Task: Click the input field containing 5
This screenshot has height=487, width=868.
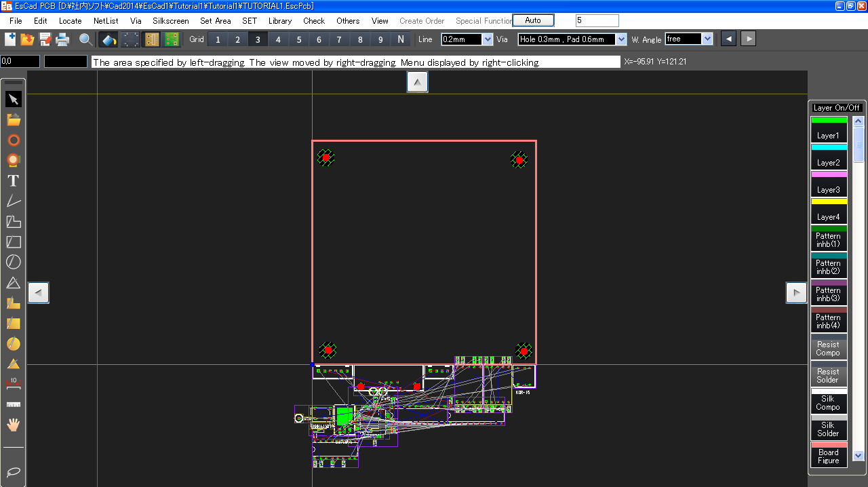Action: click(597, 20)
